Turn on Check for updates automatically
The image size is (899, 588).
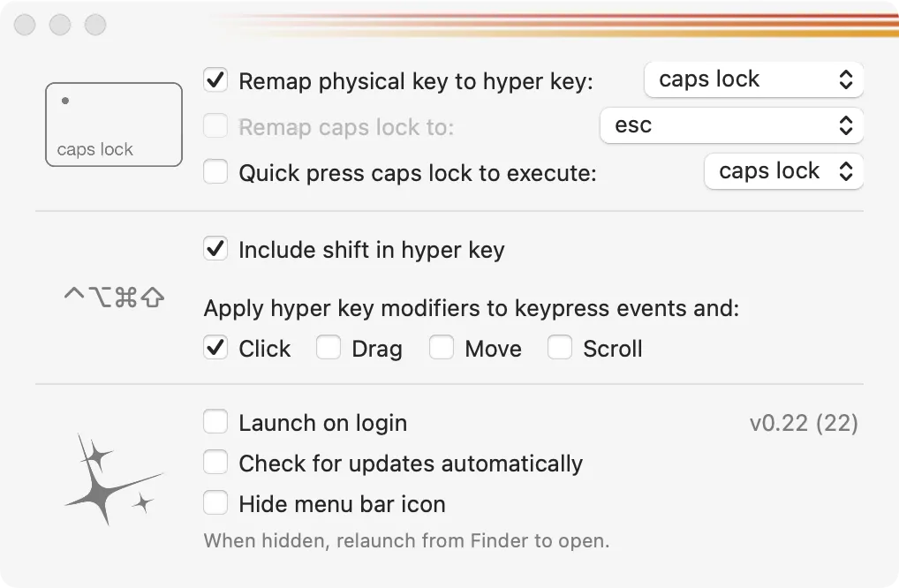point(215,463)
